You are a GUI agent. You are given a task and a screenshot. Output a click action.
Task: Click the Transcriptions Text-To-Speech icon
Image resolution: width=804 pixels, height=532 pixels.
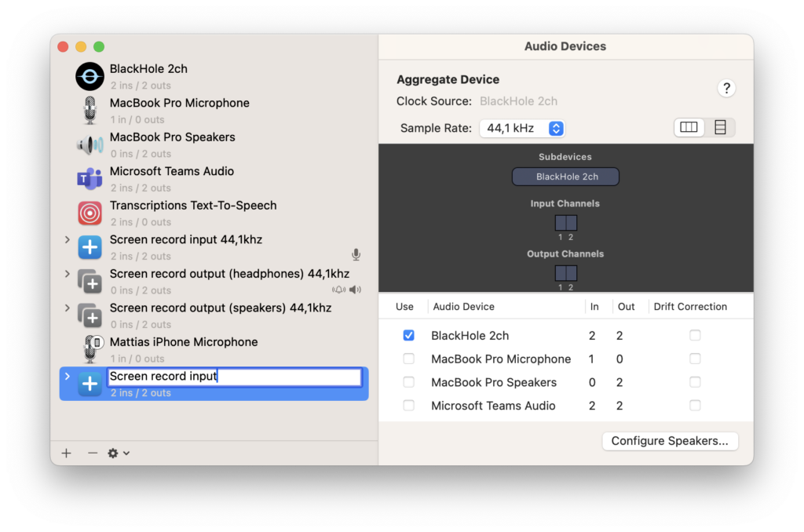pos(90,213)
